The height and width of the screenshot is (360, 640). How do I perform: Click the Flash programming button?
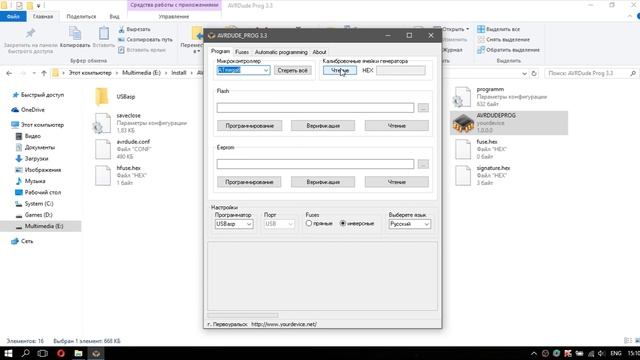pyautogui.click(x=249, y=126)
